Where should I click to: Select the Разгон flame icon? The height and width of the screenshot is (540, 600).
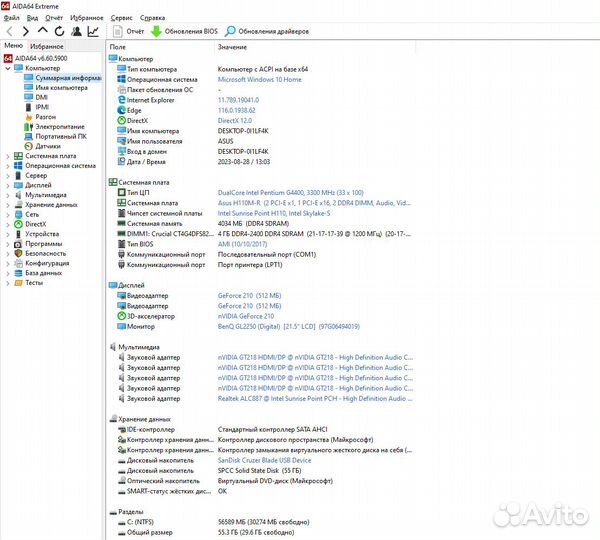(28, 117)
